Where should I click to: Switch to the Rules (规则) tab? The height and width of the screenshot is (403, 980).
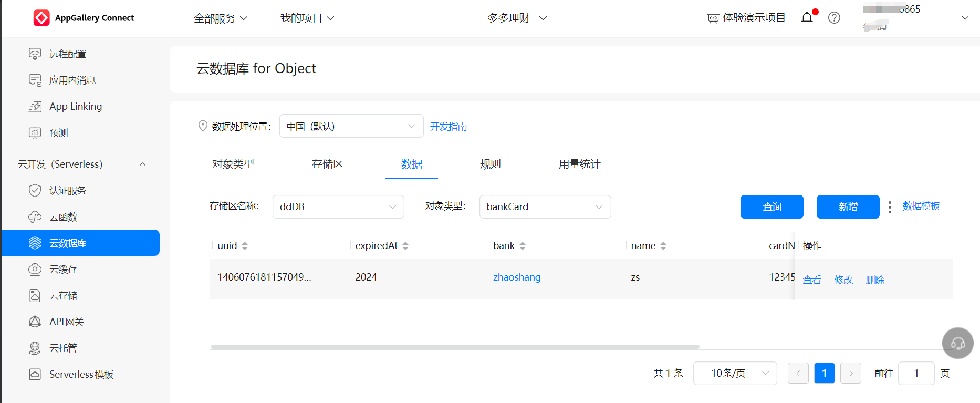point(491,164)
